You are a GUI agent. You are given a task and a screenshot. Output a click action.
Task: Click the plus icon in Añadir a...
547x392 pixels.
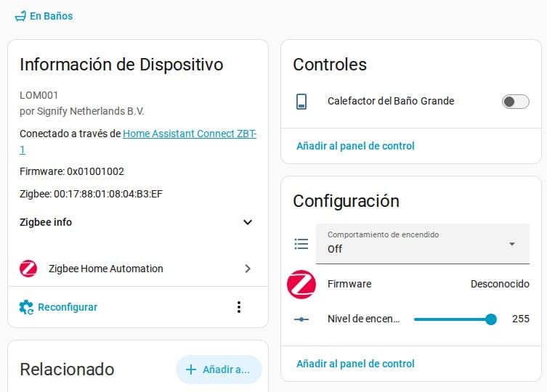(191, 369)
